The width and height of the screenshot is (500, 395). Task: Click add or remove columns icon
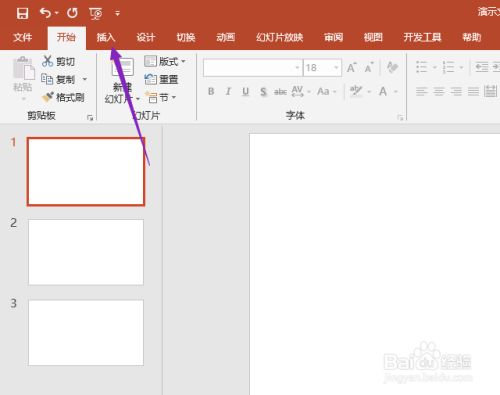coord(490,91)
